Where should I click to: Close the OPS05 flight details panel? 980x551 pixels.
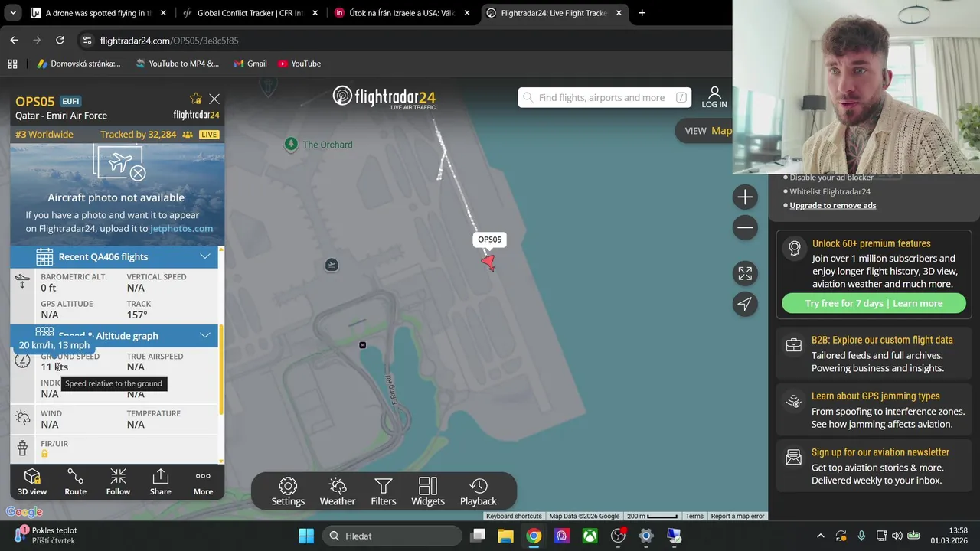(214, 99)
